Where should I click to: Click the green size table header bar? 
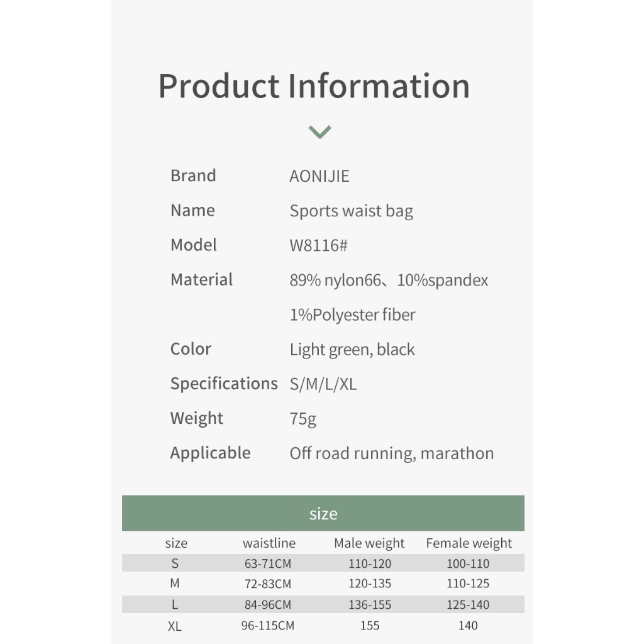click(x=323, y=514)
